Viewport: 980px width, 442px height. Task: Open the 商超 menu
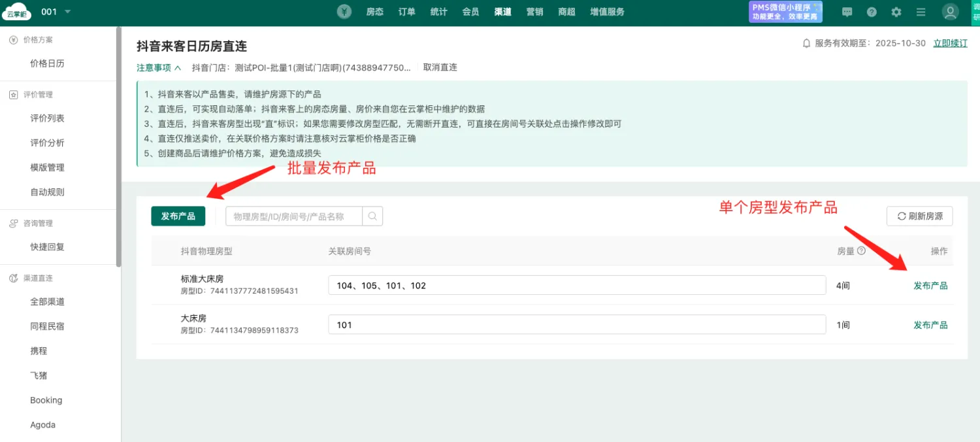tap(567, 12)
